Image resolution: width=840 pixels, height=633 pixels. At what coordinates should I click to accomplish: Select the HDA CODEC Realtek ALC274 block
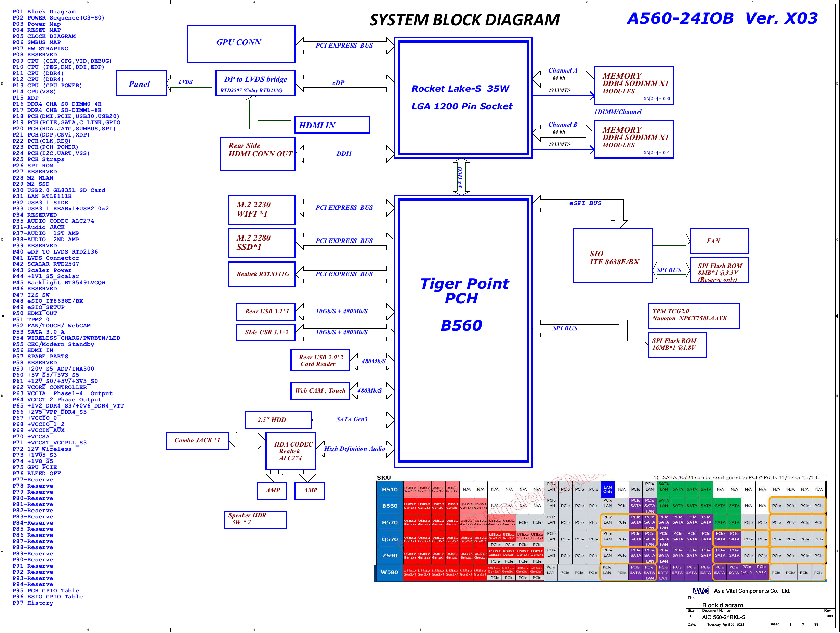pos(291,451)
